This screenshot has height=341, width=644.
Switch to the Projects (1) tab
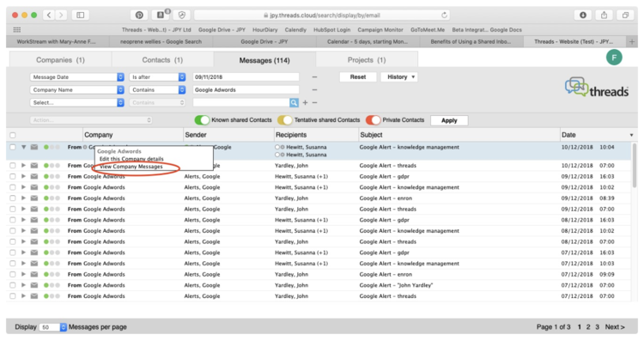click(367, 60)
